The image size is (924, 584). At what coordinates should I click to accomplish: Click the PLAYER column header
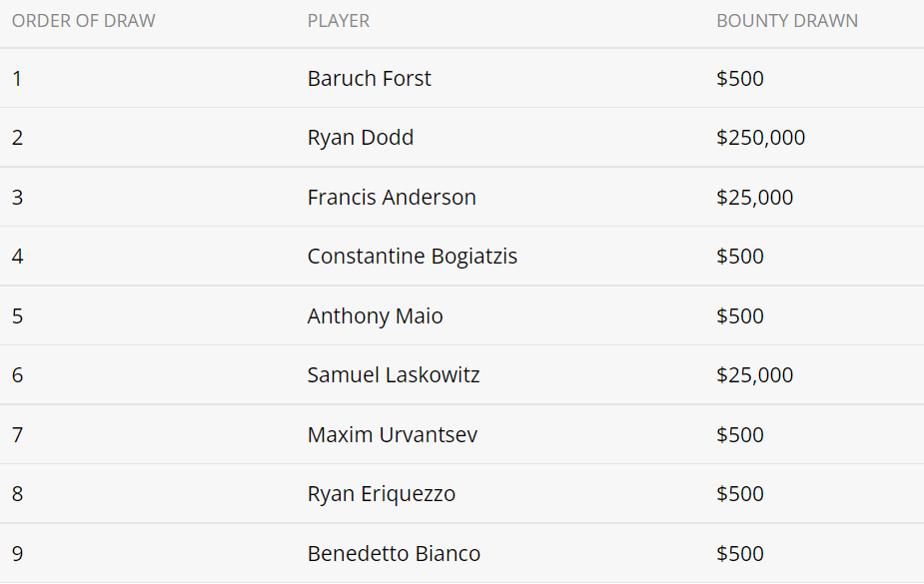coord(339,21)
